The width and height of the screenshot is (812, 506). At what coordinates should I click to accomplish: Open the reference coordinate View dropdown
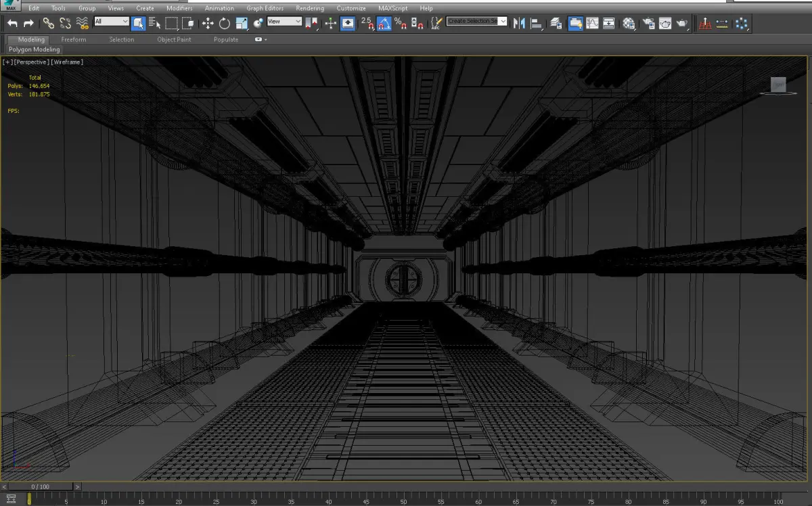284,22
